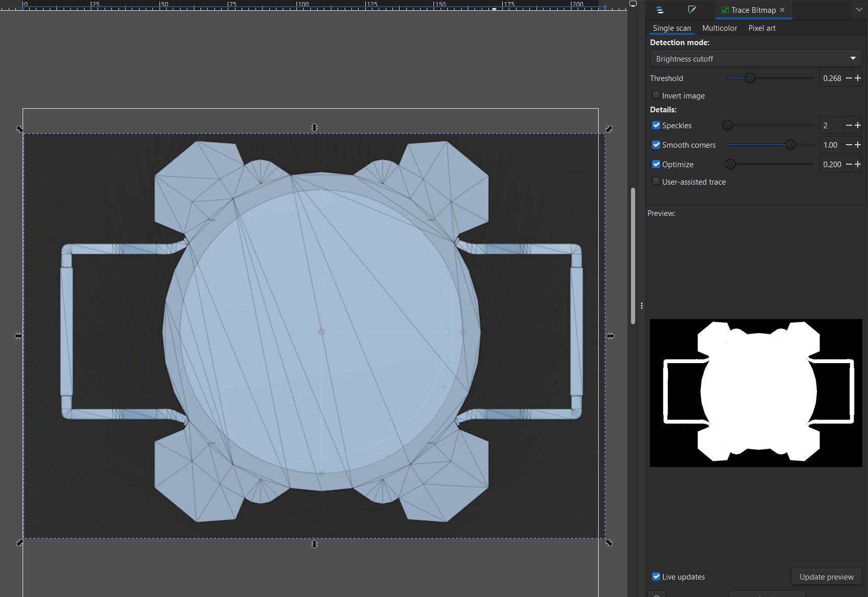Click the top-left rotate handle of selected image
This screenshot has width=868, height=597.
tap(20, 129)
